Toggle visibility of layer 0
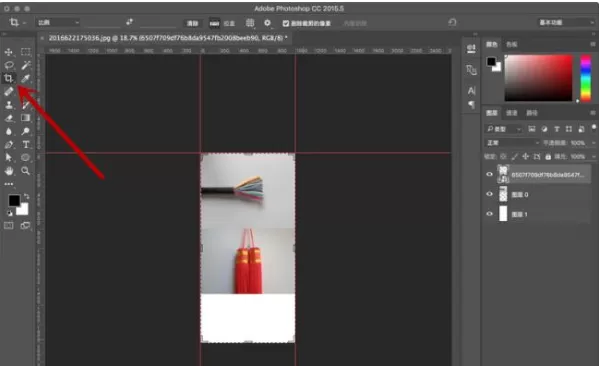This screenshot has height=366, width=599. 489,194
